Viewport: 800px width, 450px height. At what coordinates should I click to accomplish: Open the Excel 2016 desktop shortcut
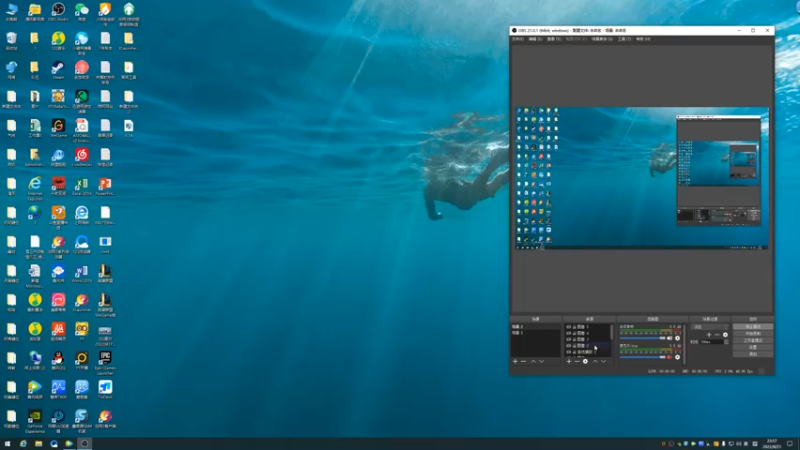pyautogui.click(x=82, y=186)
